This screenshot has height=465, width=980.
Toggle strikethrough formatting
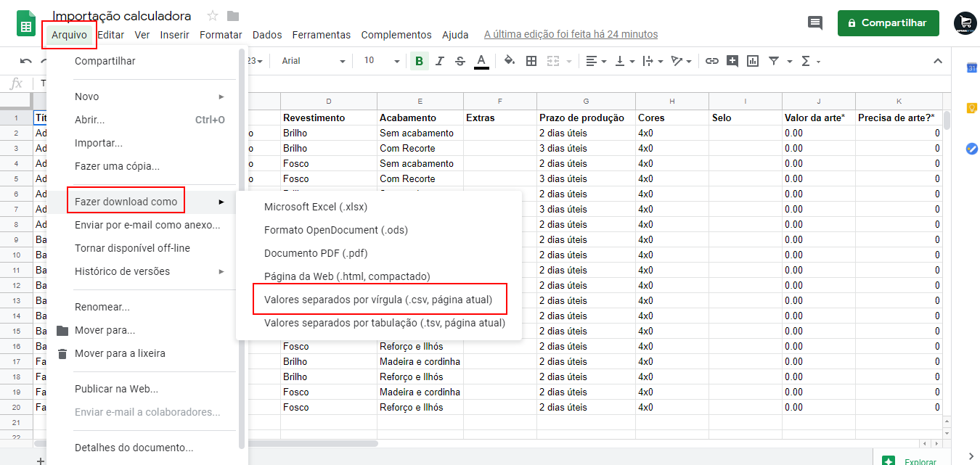pyautogui.click(x=460, y=61)
